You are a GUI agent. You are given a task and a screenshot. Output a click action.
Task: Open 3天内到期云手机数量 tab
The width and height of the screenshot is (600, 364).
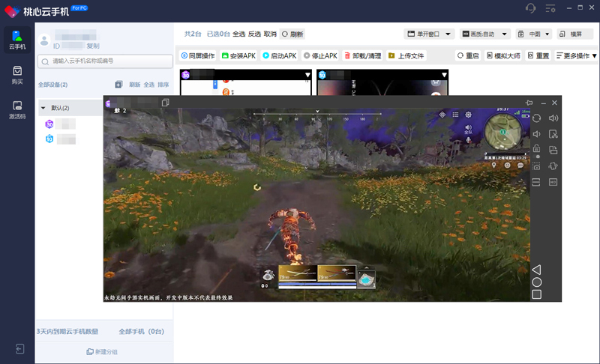(67, 332)
